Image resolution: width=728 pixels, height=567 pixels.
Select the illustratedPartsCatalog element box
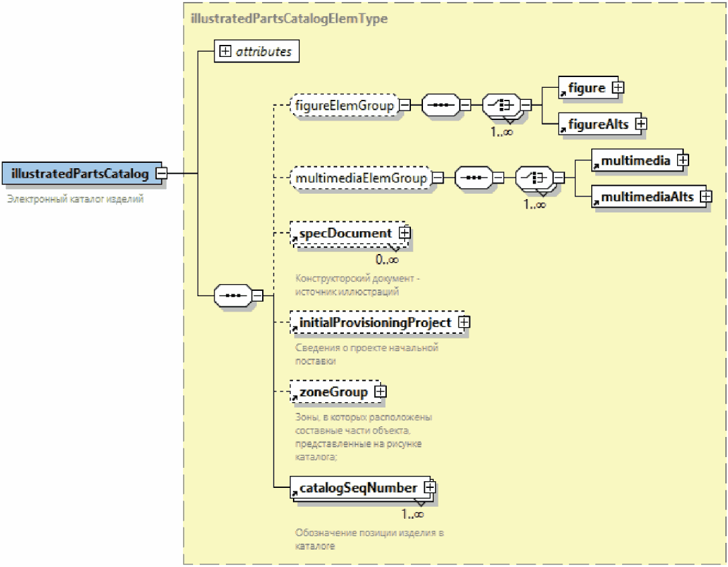pos(79,174)
